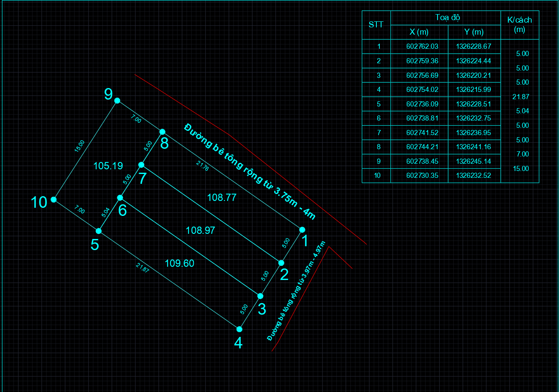Click the cyan node at point 4
559x392 pixels.
click(x=240, y=329)
